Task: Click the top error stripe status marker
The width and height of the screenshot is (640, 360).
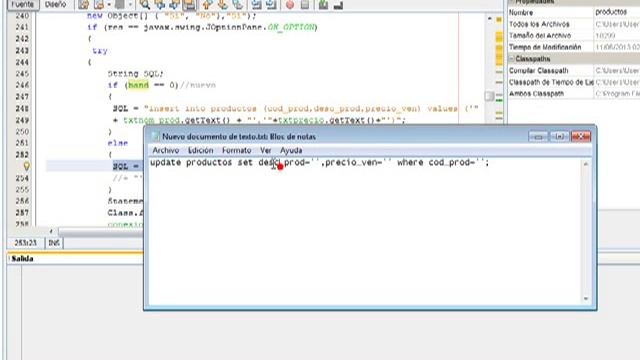Action: [x=499, y=19]
